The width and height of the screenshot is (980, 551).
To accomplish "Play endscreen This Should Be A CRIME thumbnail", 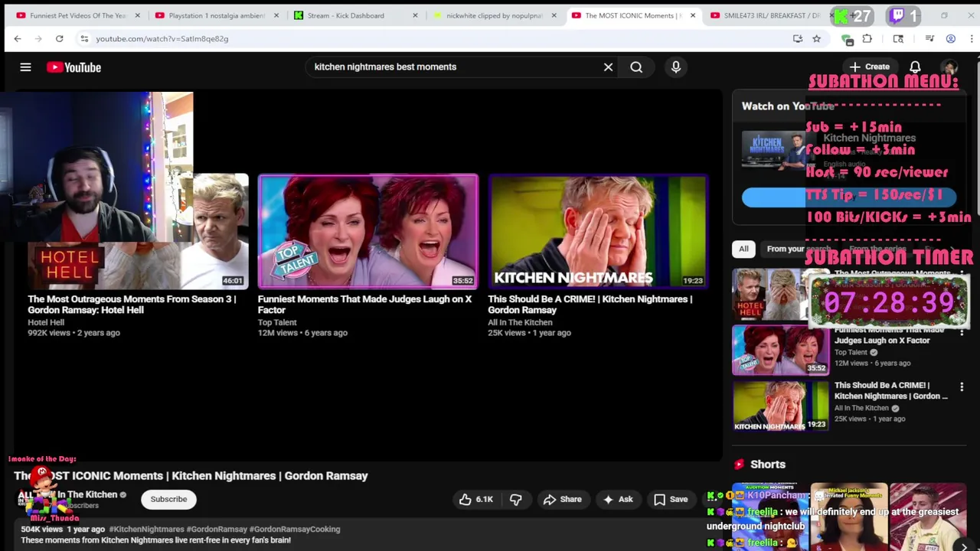I will (x=598, y=231).
